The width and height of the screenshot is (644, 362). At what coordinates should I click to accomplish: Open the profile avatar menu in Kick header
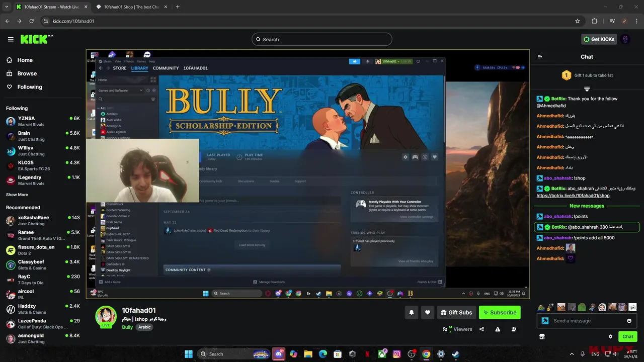tap(625, 39)
